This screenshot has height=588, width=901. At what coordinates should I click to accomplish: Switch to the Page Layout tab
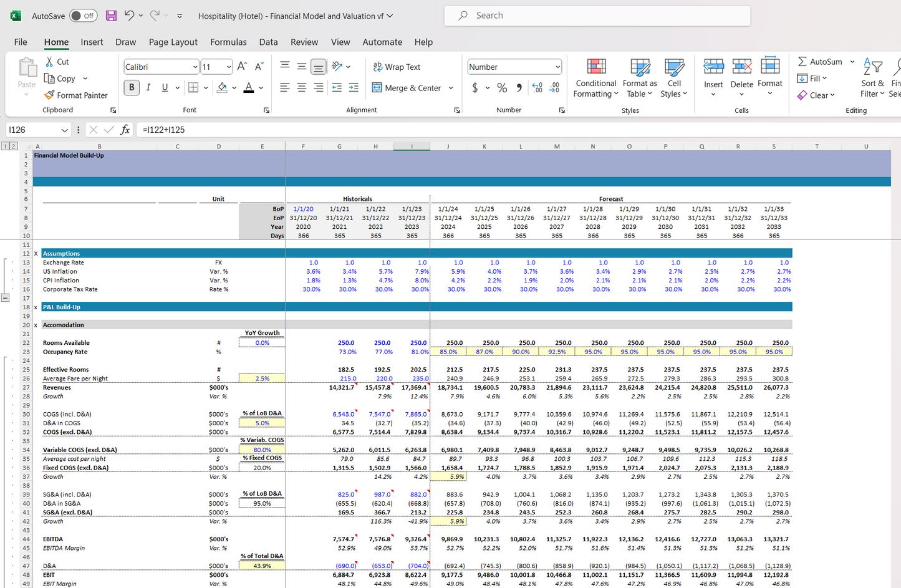(173, 42)
